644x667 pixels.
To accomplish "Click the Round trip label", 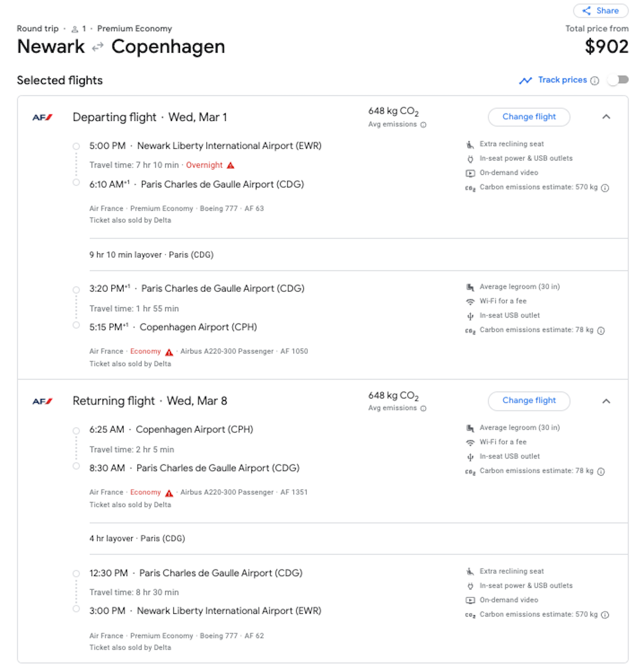I will tap(37, 28).
